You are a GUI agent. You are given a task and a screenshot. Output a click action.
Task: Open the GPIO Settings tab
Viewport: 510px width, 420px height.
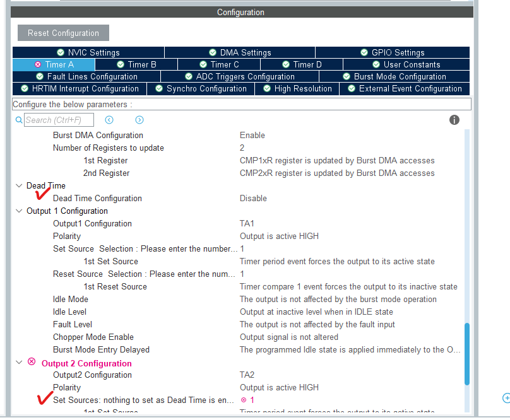393,52
